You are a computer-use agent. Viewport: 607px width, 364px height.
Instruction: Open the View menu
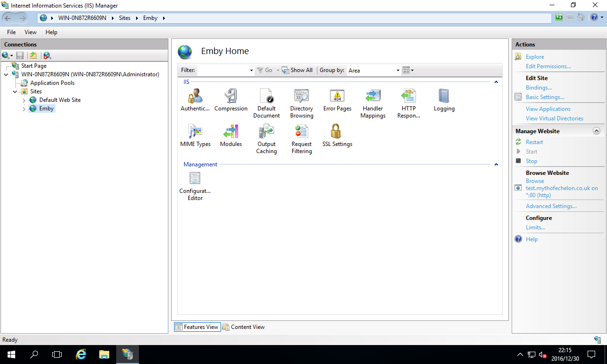tap(30, 32)
